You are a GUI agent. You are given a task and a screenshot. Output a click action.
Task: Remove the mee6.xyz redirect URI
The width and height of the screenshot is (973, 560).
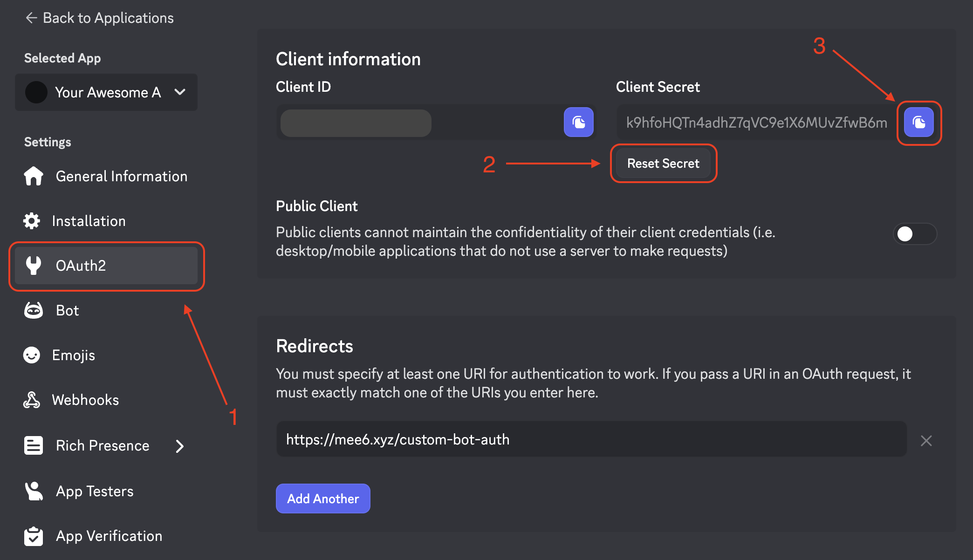click(926, 440)
